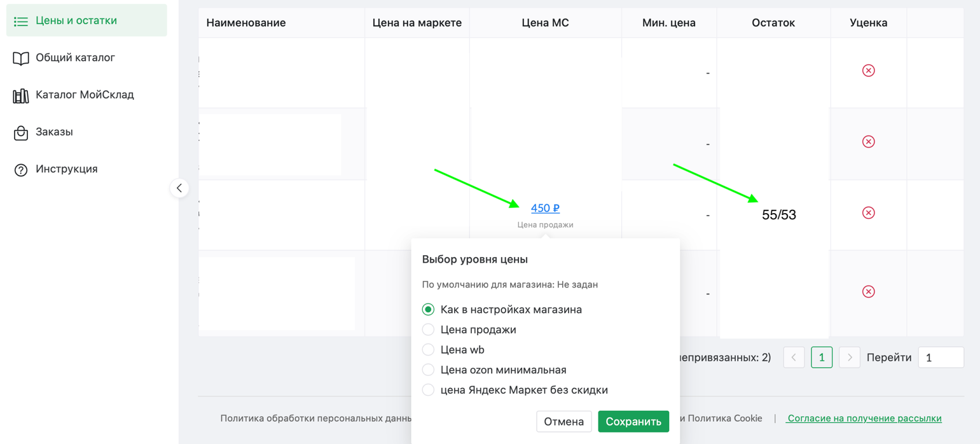Click the list icon beside Цены и остатки

[x=21, y=21]
